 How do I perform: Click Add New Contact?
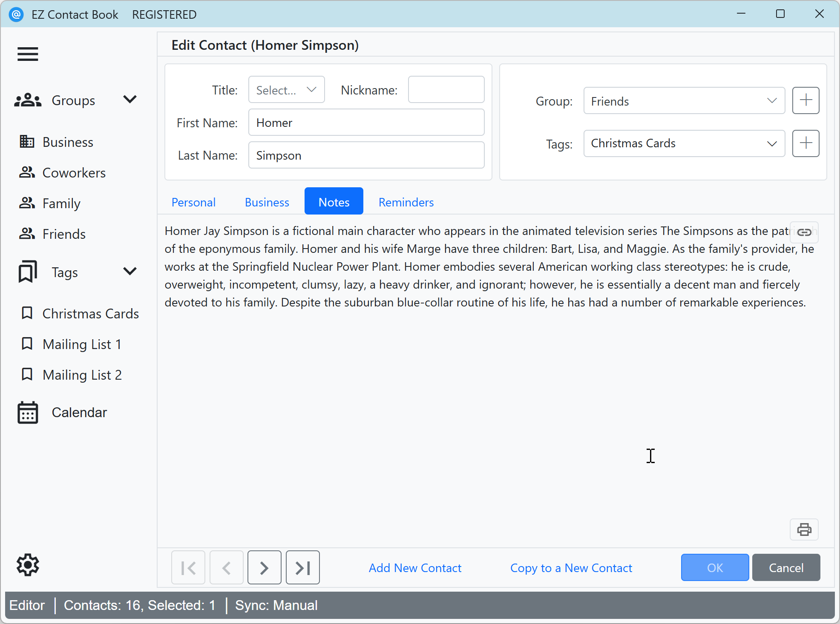(x=414, y=568)
